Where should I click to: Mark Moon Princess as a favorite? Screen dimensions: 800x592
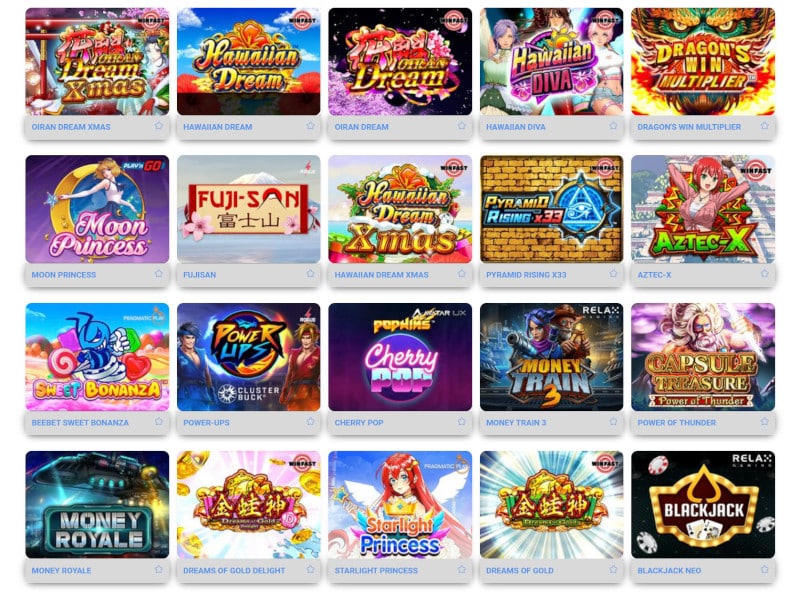tap(159, 274)
